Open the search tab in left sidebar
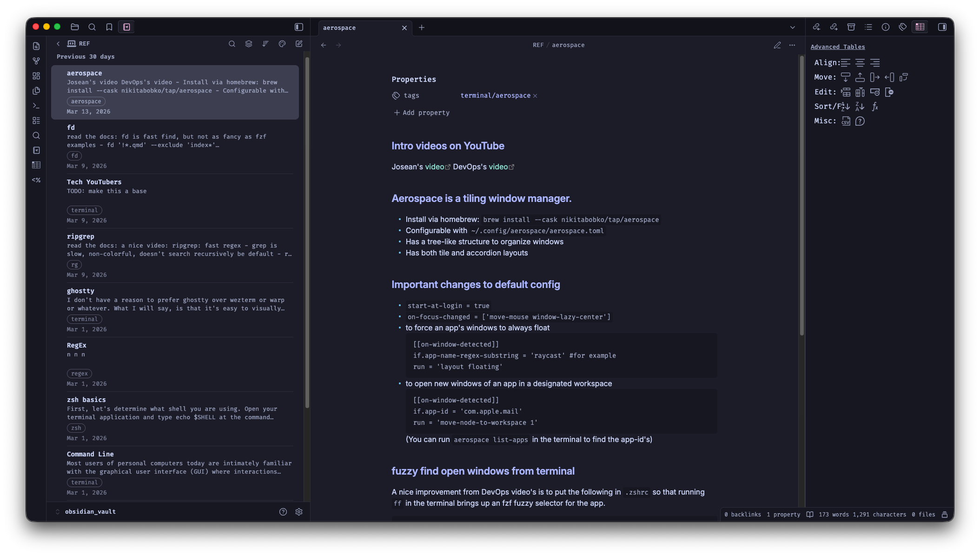The width and height of the screenshot is (980, 556). (x=92, y=27)
